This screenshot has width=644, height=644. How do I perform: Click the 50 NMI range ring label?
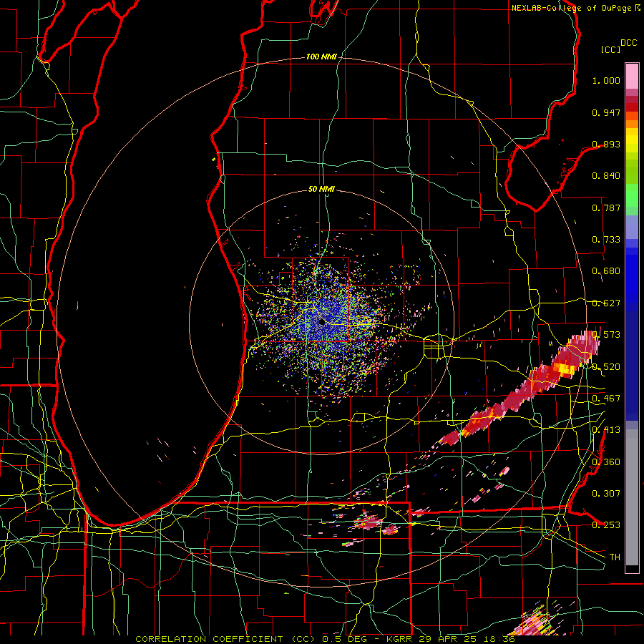[321, 189]
